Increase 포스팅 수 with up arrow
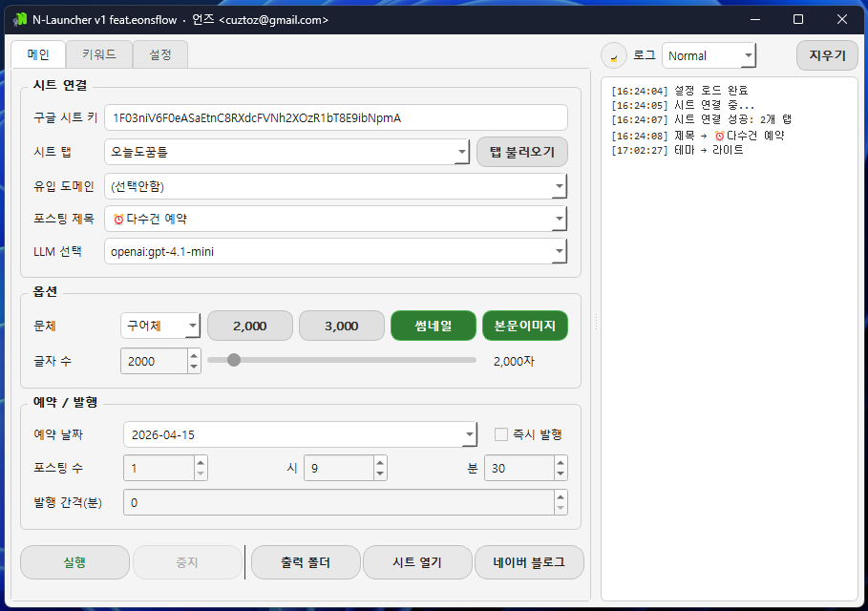Image resolution: width=868 pixels, height=611 pixels. click(201, 463)
